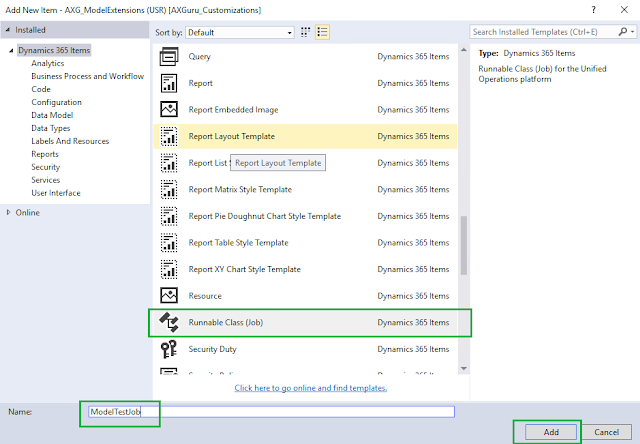The height and width of the screenshot is (444, 640).
Task: Select Report XY Chart Style Template name
Action: (x=244, y=269)
